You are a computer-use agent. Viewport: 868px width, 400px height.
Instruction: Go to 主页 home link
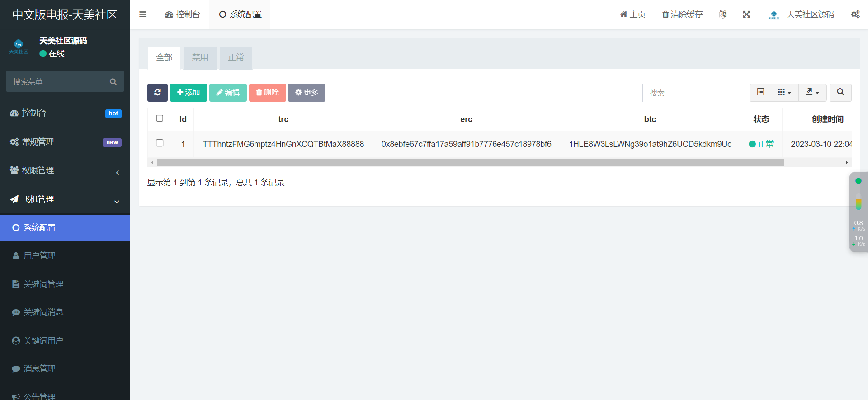click(632, 14)
